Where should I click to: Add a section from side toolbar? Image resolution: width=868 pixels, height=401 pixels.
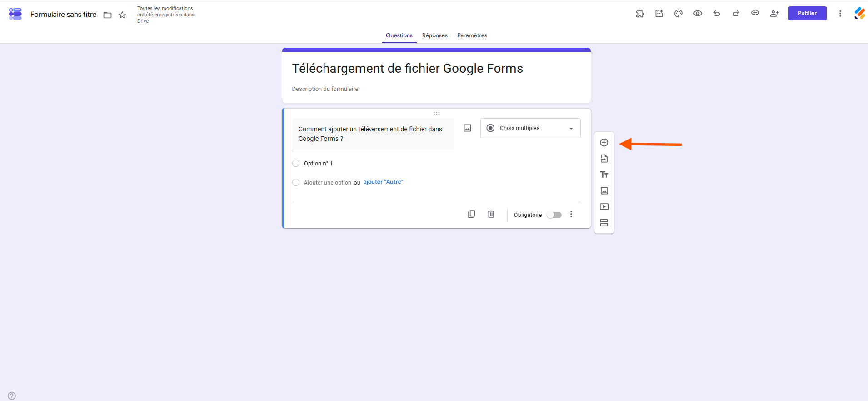[x=604, y=223]
